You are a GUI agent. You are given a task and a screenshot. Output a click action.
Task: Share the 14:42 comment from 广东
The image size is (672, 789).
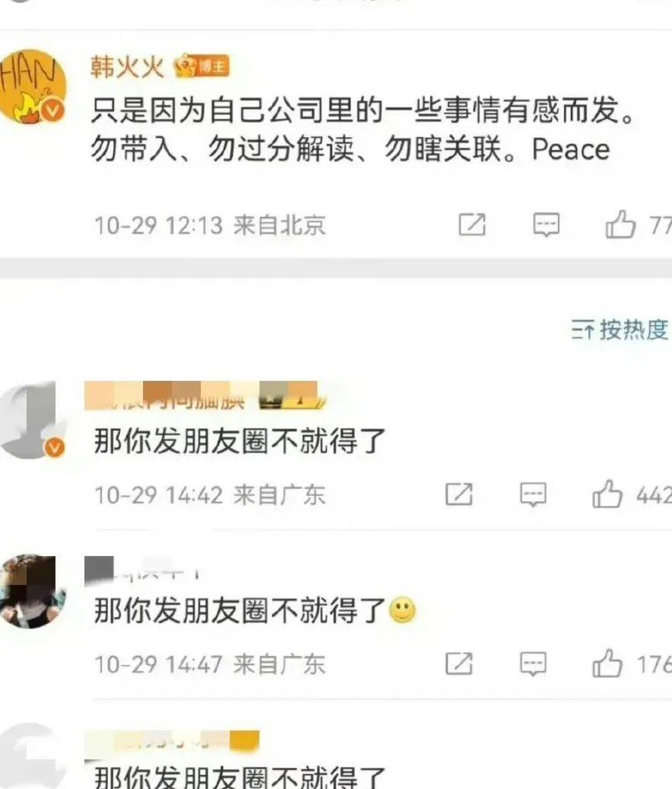459,494
